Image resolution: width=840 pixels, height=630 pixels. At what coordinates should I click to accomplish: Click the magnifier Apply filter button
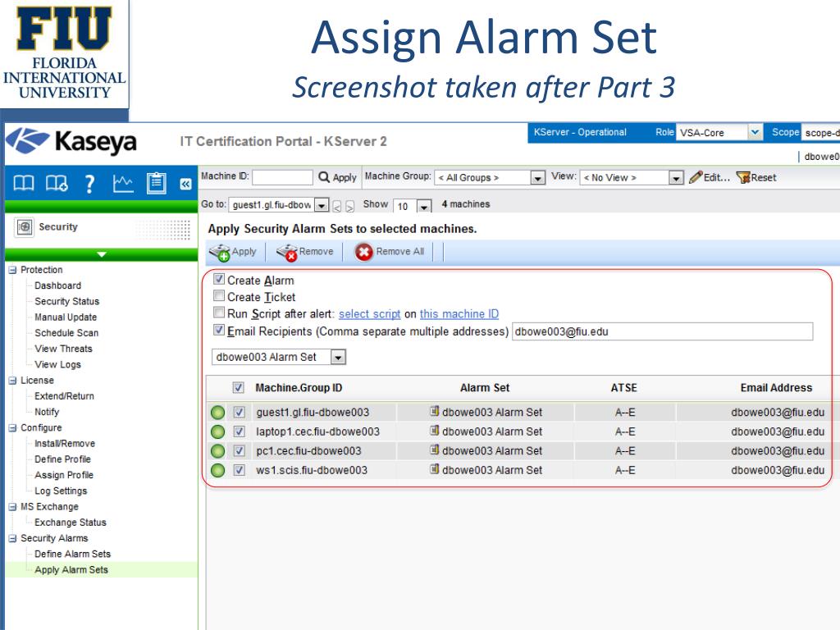pos(337,177)
